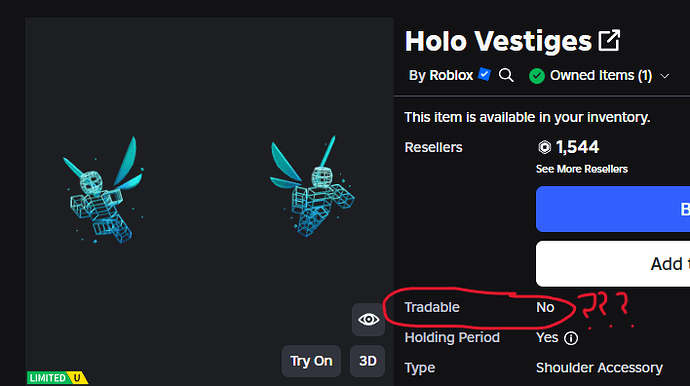Image resolution: width=690 pixels, height=386 pixels.
Task: Click the Limited U badge
Action: pos(57,378)
